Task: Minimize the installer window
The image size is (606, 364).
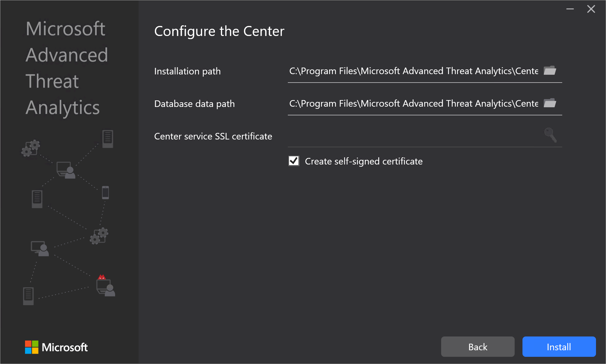Action: coord(571,9)
